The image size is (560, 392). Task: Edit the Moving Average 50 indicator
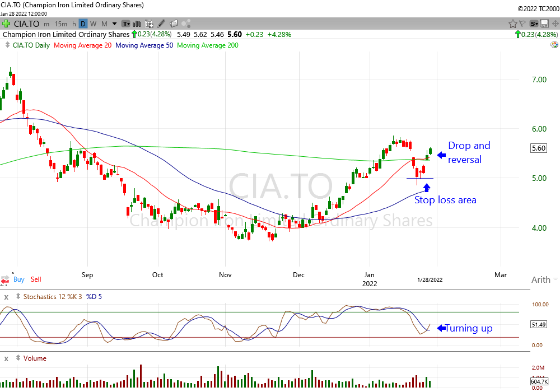[x=144, y=45]
